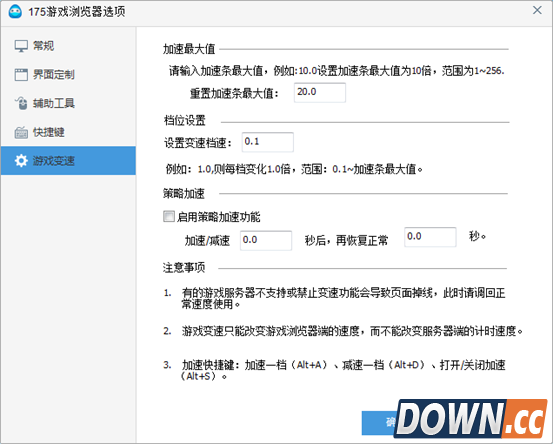Viewport: 553px width, 444px height.
Task: Click the 辅助工具 mouse icon
Action: click(x=21, y=103)
